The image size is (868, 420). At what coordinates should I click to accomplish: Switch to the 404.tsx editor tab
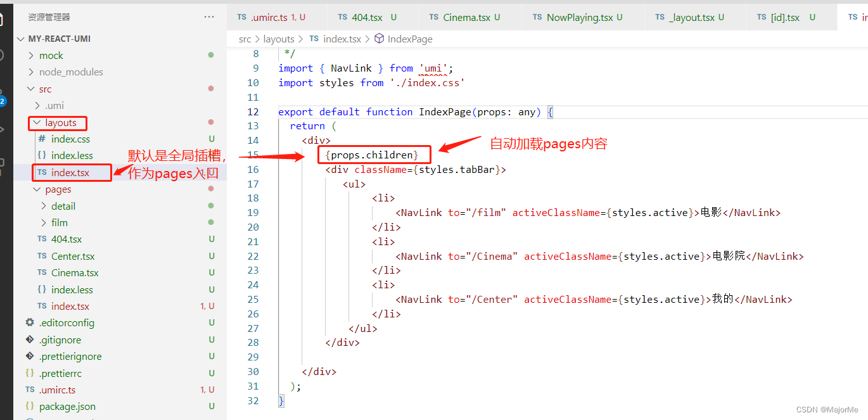(x=373, y=17)
